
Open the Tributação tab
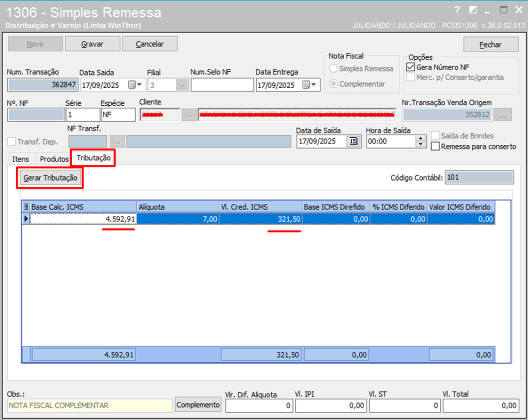pyautogui.click(x=93, y=158)
